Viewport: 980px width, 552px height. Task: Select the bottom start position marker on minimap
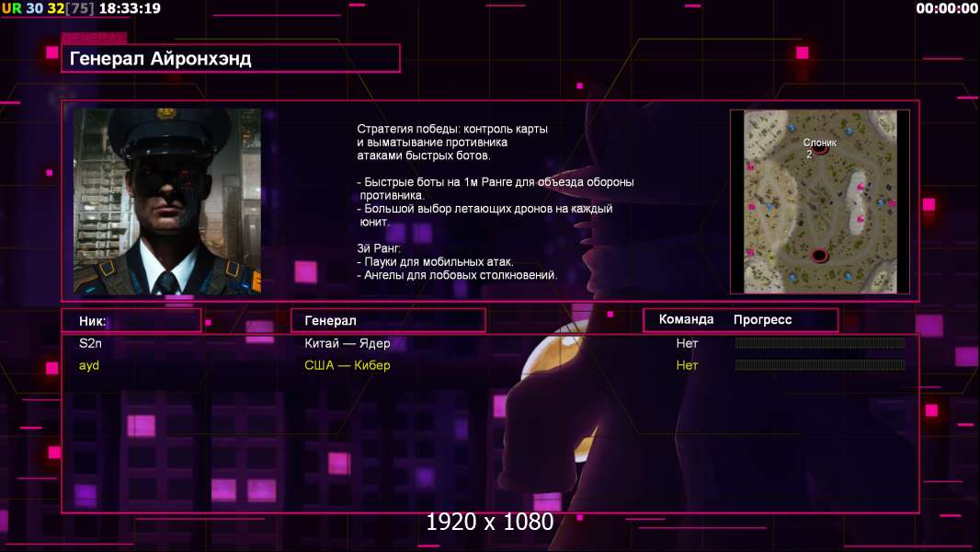(x=819, y=255)
